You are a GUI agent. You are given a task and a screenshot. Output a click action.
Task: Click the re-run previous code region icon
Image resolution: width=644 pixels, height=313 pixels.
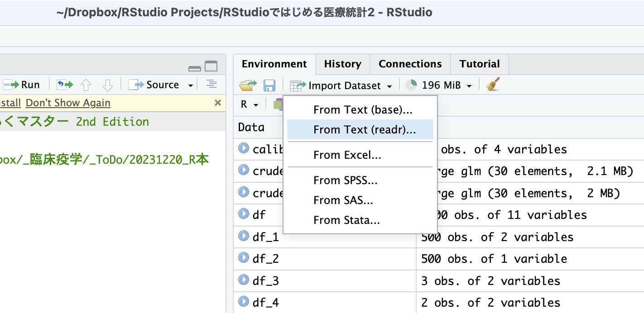point(65,85)
